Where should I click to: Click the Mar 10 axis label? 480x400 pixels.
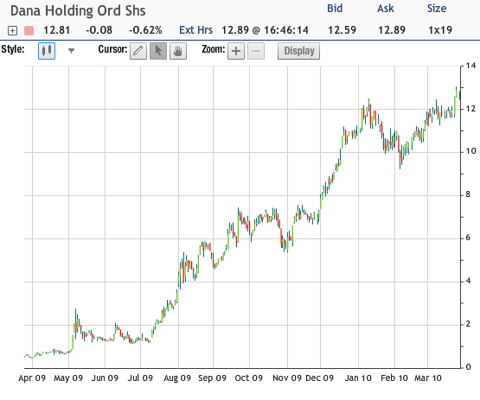428,378
